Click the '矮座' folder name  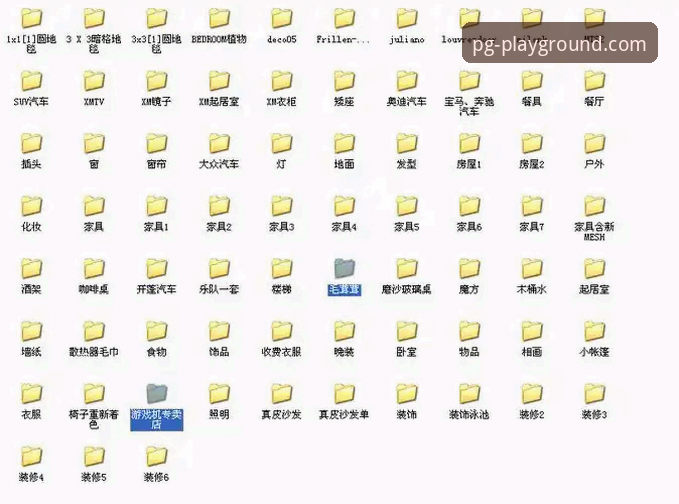(x=344, y=102)
